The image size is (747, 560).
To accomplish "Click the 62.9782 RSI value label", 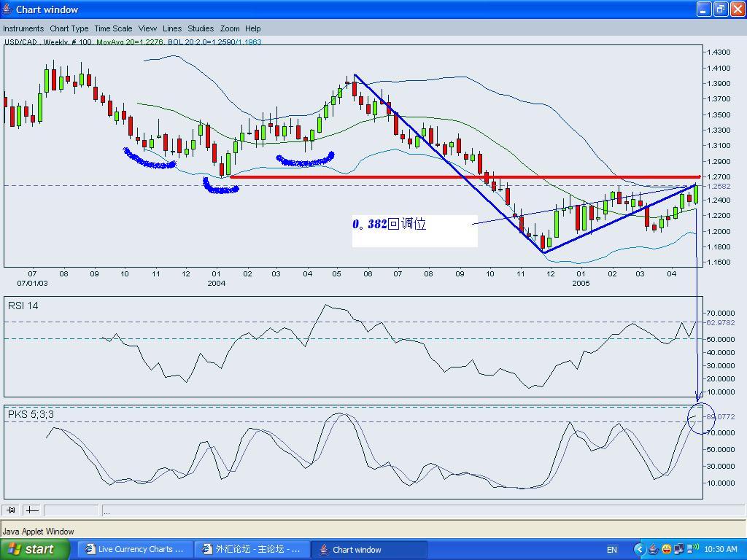I will tap(720, 323).
